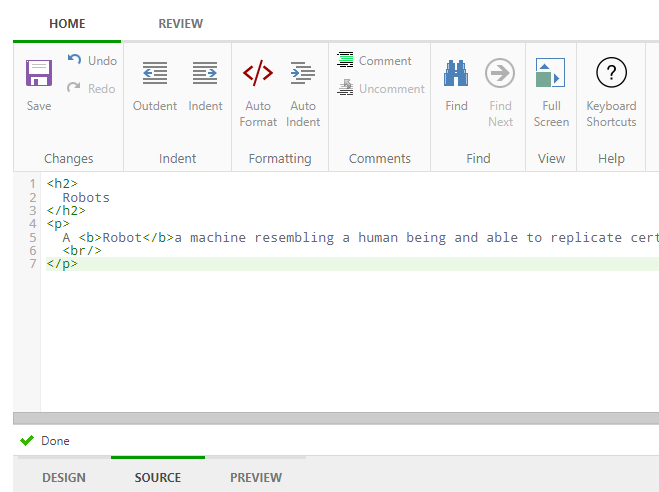
Task: Switch to the HOME ribbon tab
Action: pyautogui.click(x=67, y=24)
